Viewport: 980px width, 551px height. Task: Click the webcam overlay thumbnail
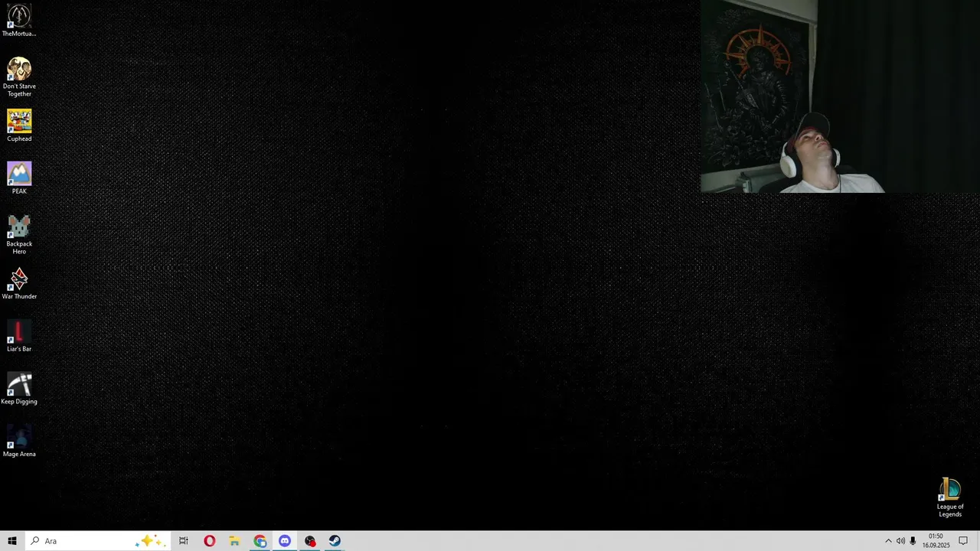pos(840,96)
